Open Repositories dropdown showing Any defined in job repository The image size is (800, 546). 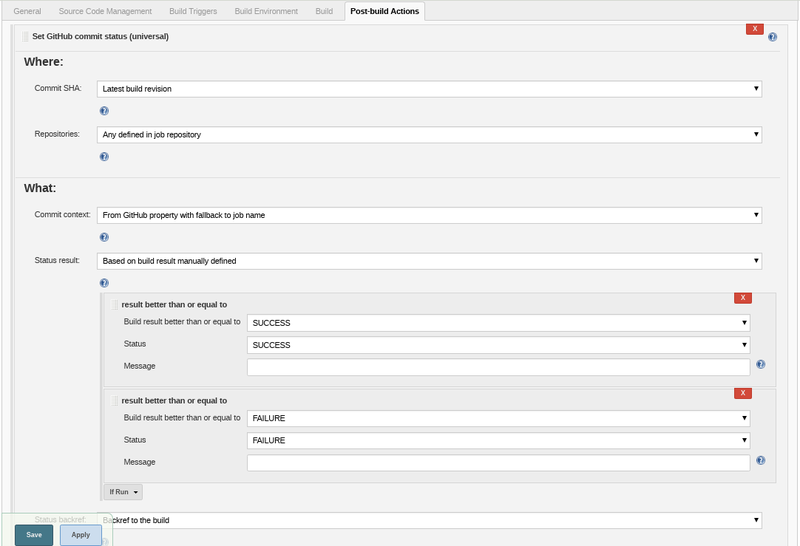[x=429, y=135]
